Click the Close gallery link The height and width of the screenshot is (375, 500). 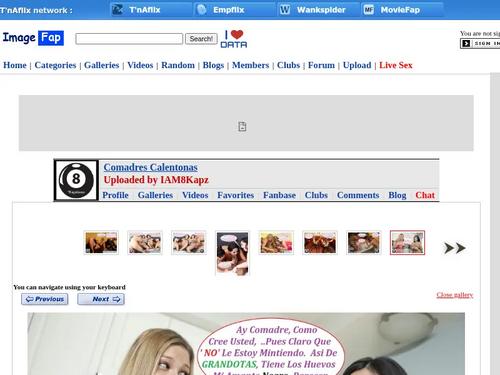pyautogui.click(x=455, y=295)
